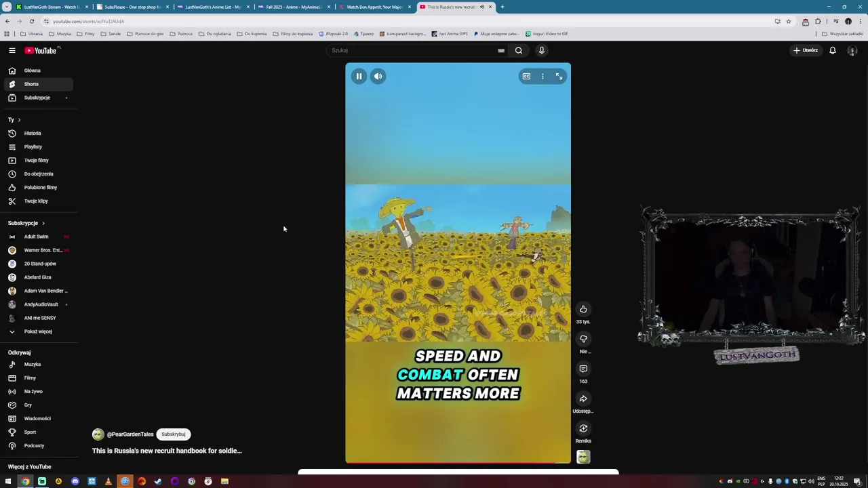Image resolution: width=868 pixels, height=488 pixels.
Task: Reload the current page
Action: tap(31, 21)
